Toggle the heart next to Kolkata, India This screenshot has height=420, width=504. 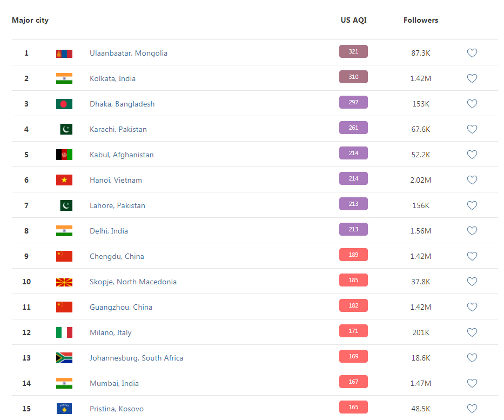(x=472, y=78)
